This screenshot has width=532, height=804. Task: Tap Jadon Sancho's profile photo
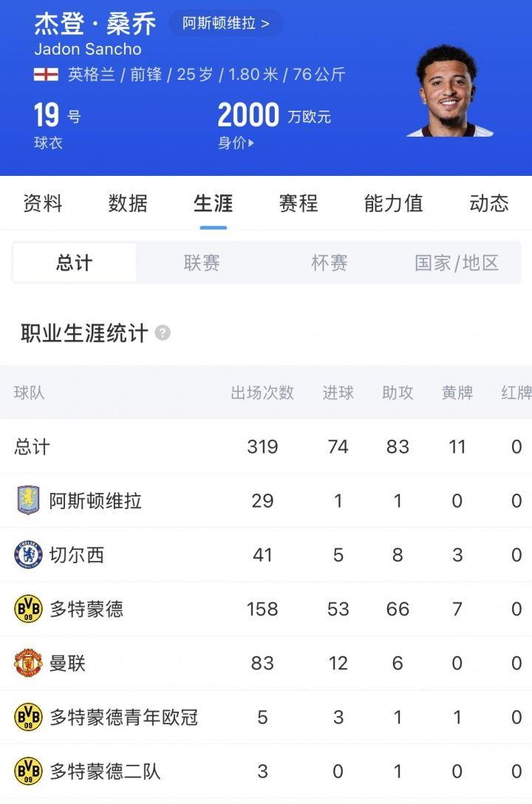click(x=450, y=92)
